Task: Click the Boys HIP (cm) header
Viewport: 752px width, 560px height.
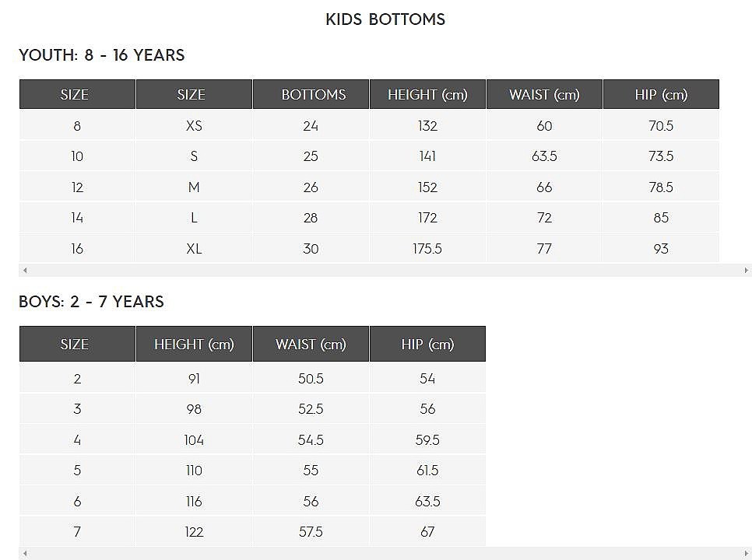Action: (427, 344)
